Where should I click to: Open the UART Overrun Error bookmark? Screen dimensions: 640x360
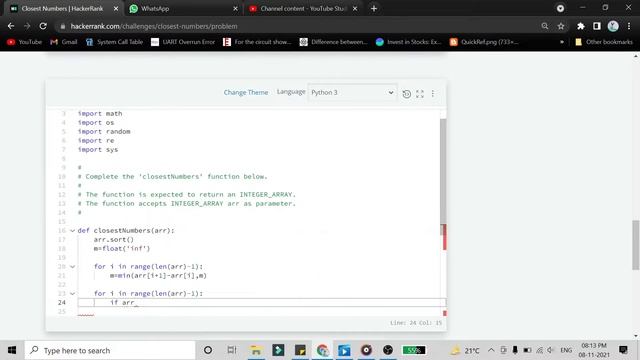[x=183, y=42]
